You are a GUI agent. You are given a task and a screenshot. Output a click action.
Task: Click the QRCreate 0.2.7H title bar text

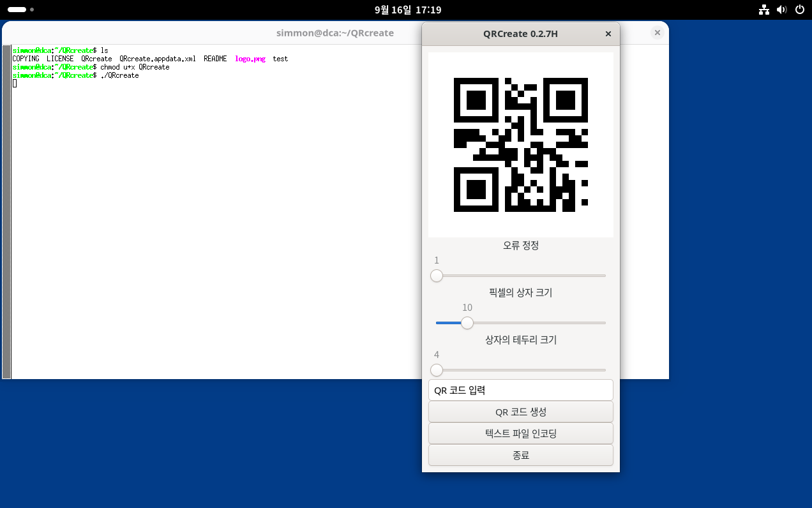[x=520, y=34]
